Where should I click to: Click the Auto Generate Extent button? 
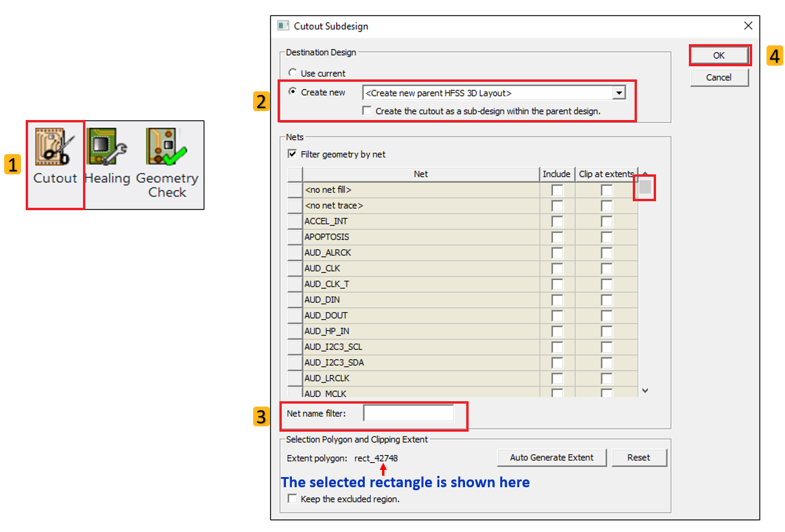552,457
